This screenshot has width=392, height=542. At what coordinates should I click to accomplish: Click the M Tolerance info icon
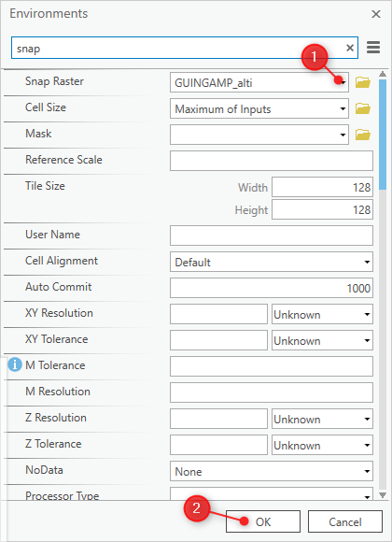(x=15, y=364)
